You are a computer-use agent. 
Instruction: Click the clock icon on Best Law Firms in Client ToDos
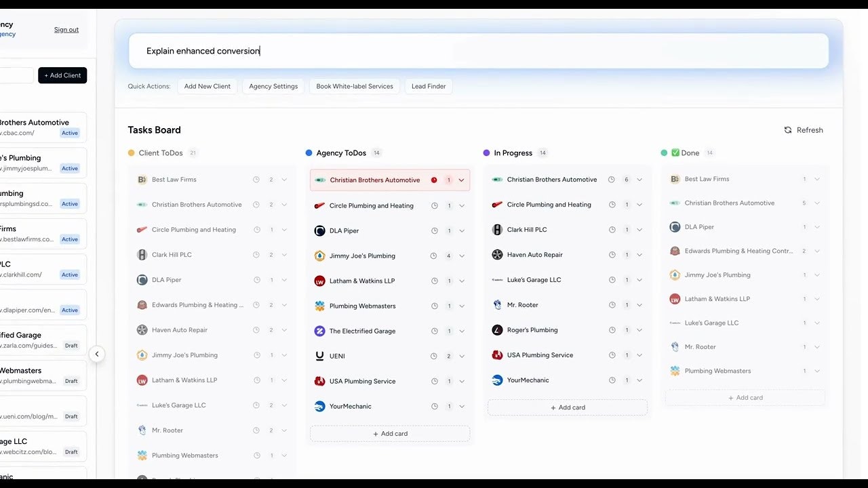click(256, 180)
